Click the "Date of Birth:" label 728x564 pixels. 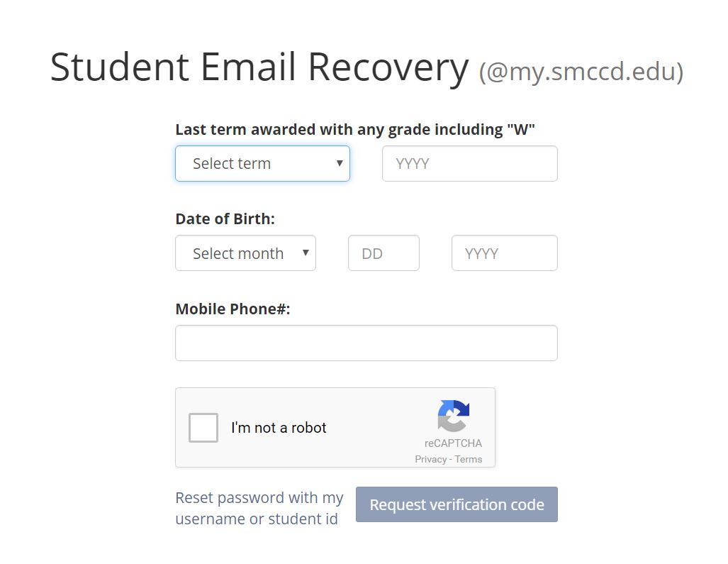coord(225,219)
